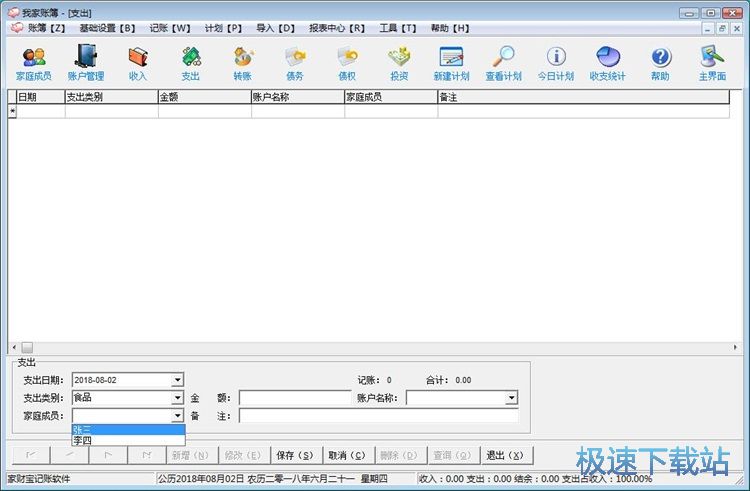Open the 家庭成员 family members tool
This screenshot has width=750, height=491.
33,63
